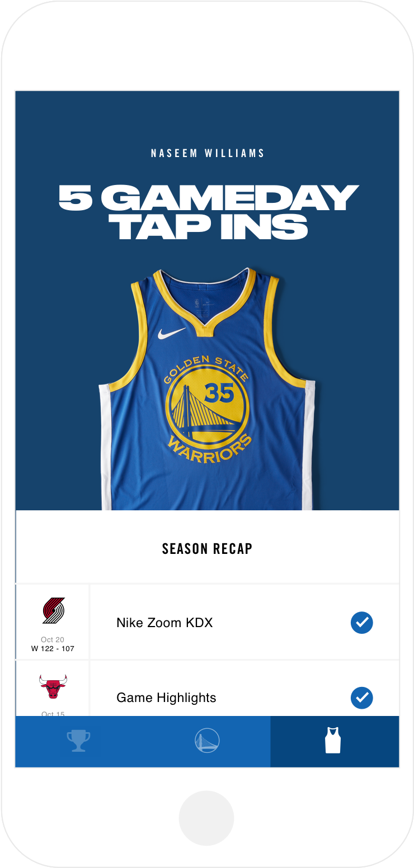Open the Nike Zoom KDX row
414x868 pixels.
click(244, 622)
